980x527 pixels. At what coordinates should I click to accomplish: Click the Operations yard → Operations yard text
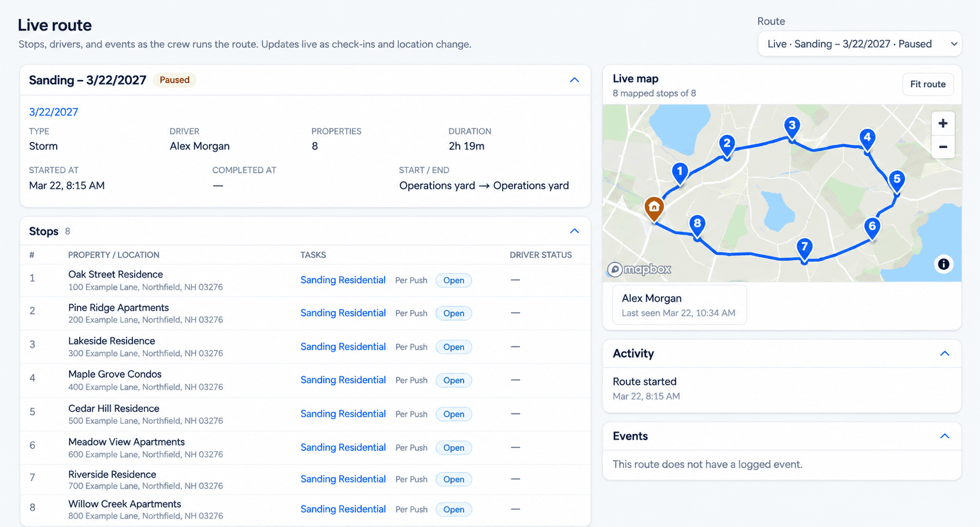484,186
